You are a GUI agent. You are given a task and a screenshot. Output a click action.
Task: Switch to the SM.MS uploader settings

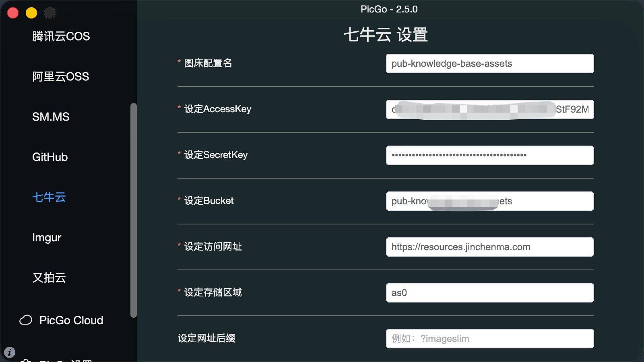click(x=51, y=117)
